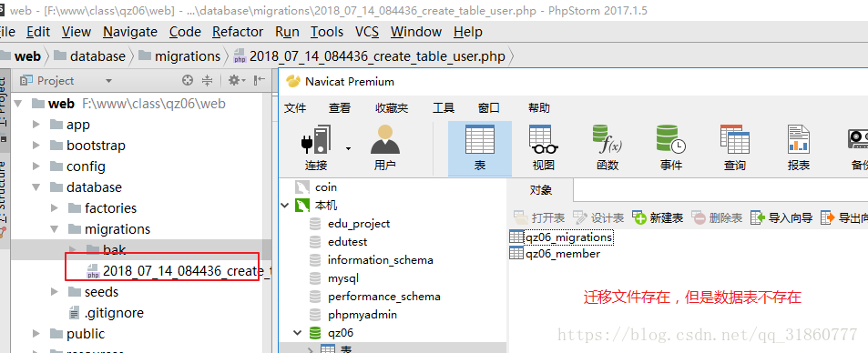Open Navicat 文件 menu
Viewport: 868px width, 353px height.
(296, 108)
